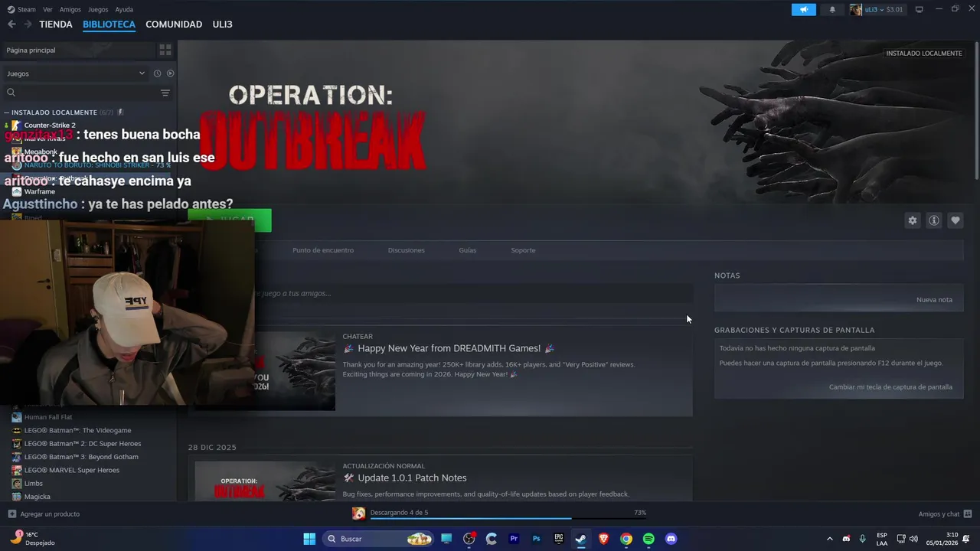Show only ready-to-play games icon
980x551 pixels.
(171, 73)
